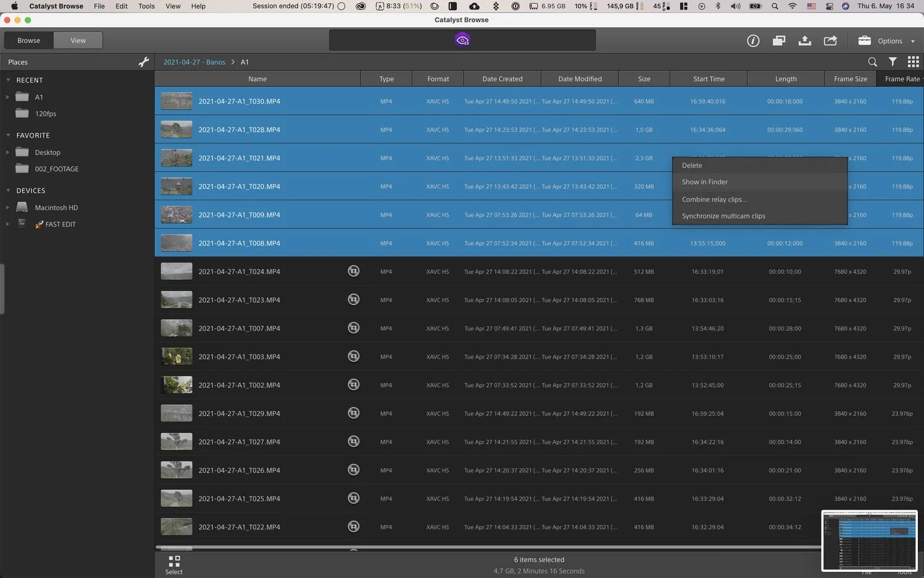Open the Tools menu
Screen dimensions: 924x578
tap(147, 6)
